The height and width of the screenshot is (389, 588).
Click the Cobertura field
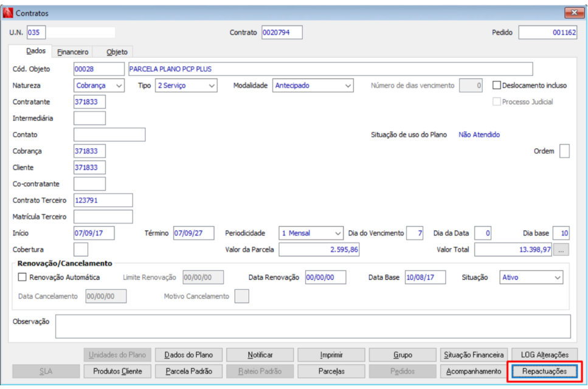[x=81, y=250]
